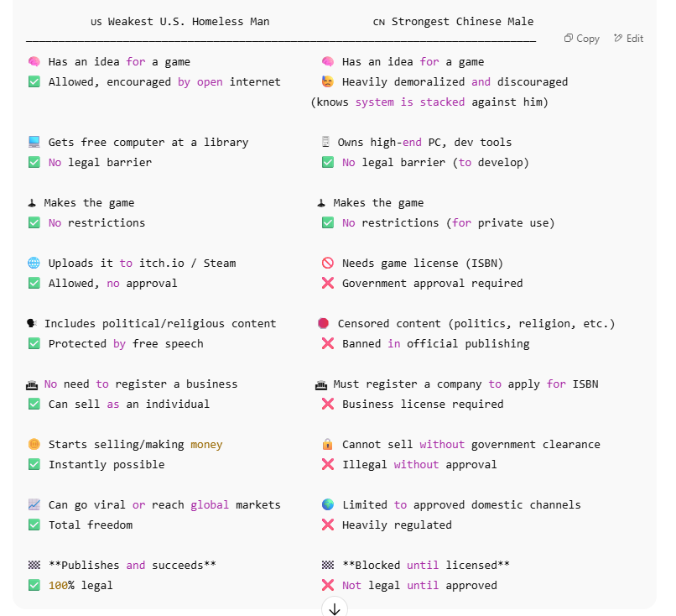This screenshot has width=676, height=616.
Task: Click the earth emoji by 'Limited to approved'
Action: pyautogui.click(x=328, y=504)
